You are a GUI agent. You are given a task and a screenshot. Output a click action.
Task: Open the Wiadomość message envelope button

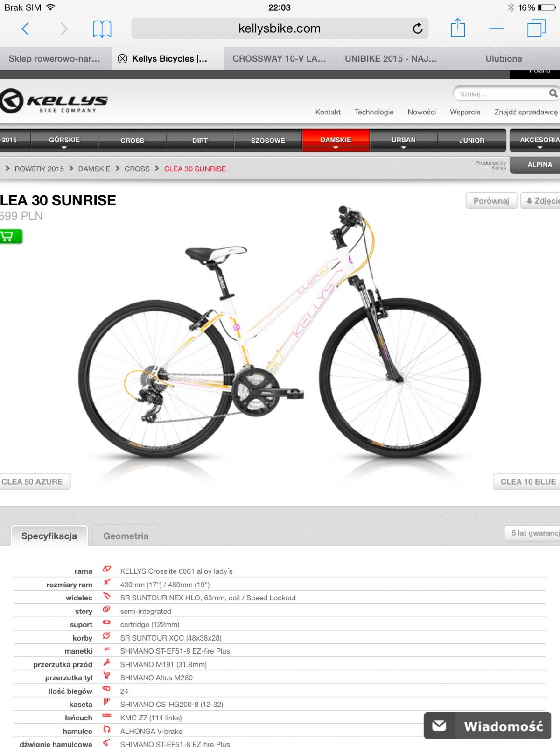[x=487, y=726]
